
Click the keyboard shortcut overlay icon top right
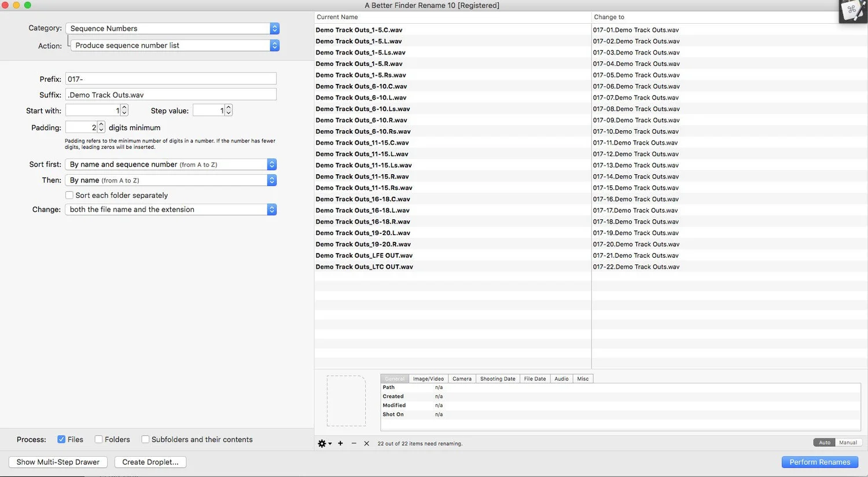[852, 10]
